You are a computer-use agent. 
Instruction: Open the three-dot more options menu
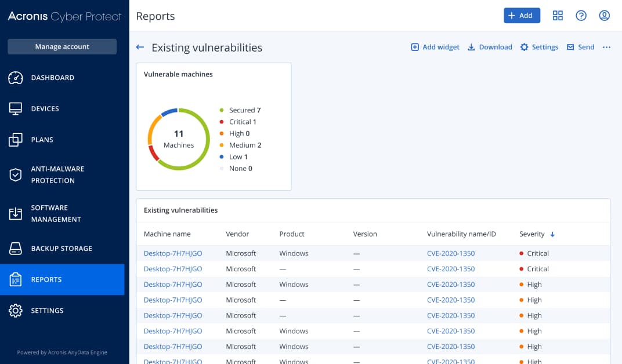tap(606, 48)
